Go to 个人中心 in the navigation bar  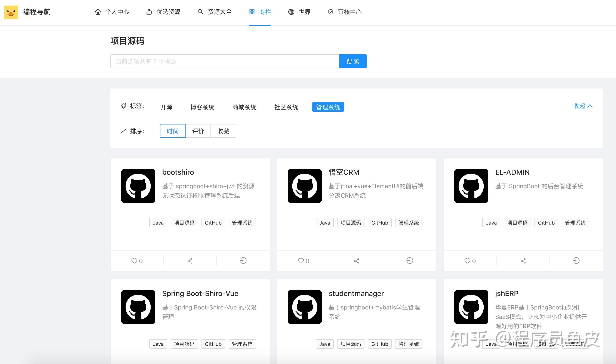pyautogui.click(x=112, y=12)
